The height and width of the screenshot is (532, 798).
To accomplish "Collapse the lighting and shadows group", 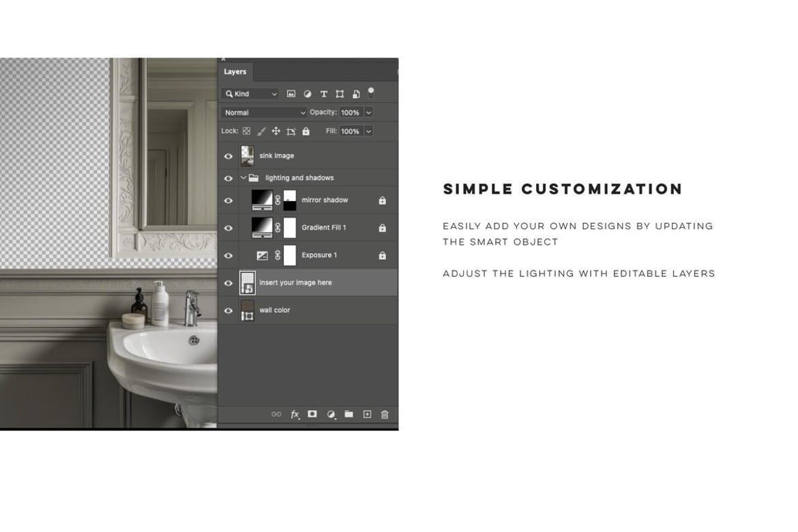I will (x=243, y=177).
